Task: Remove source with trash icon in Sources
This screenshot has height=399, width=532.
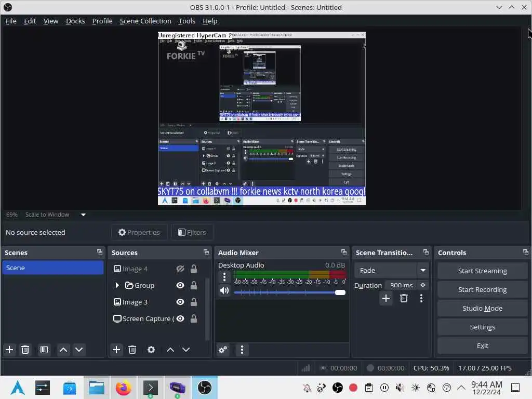Action: pyautogui.click(x=132, y=350)
